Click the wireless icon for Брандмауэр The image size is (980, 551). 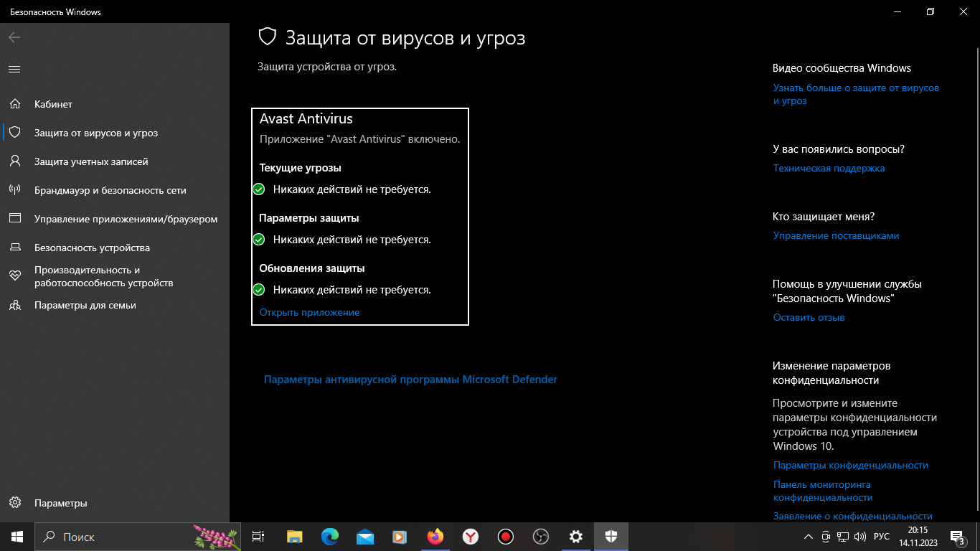click(x=14, y=190)
